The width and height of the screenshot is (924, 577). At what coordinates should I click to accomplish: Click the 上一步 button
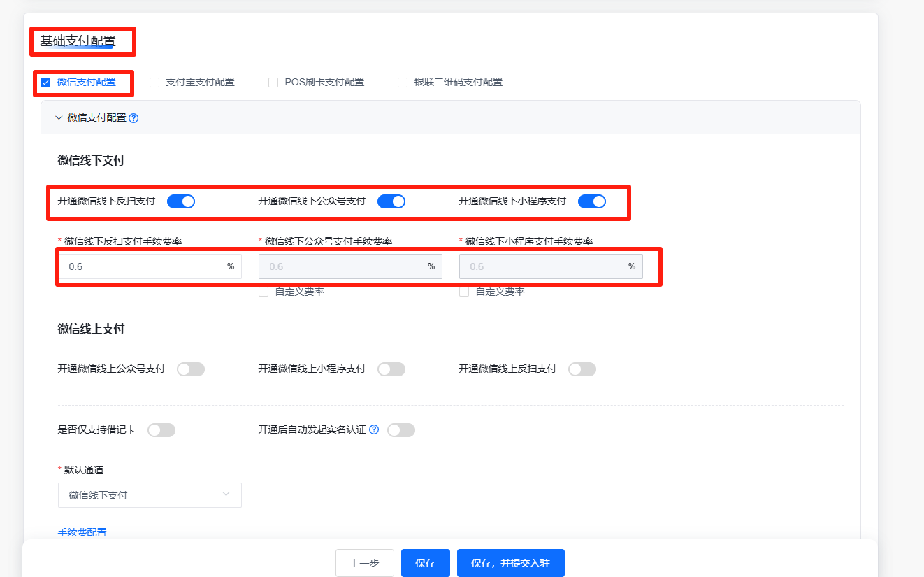pyautogui.click(x=365, y=563)
